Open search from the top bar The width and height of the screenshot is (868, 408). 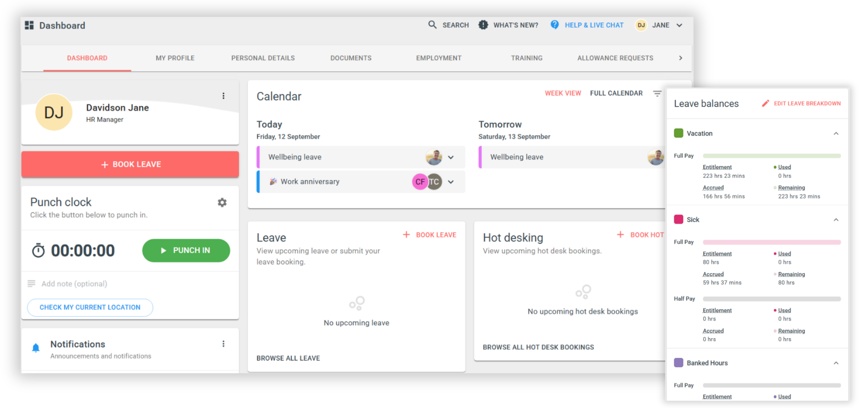[x=432, y=25]
